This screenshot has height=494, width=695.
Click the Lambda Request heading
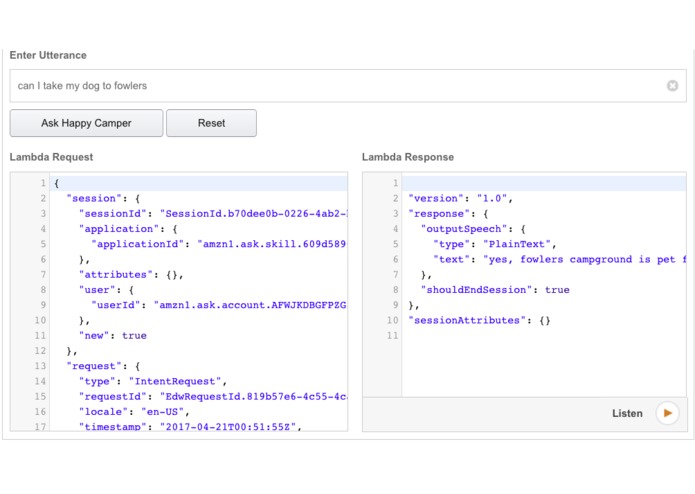click(51, 157)
